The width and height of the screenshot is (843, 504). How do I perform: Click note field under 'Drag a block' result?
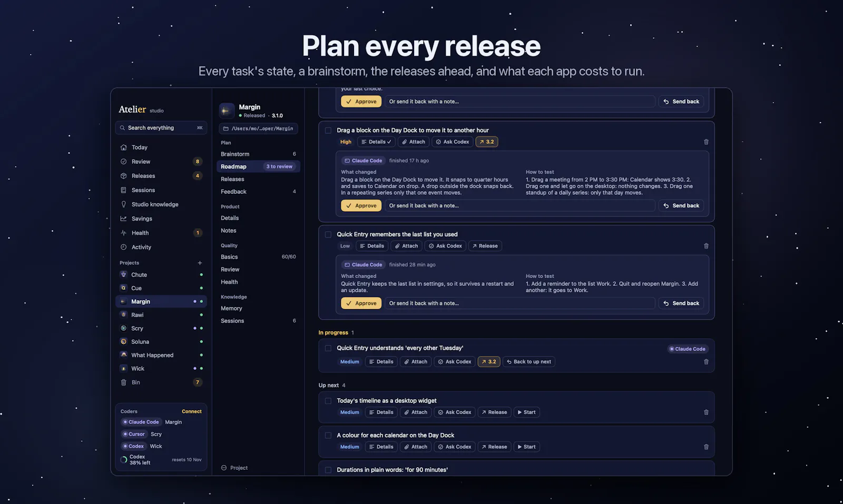pos(520,206)
